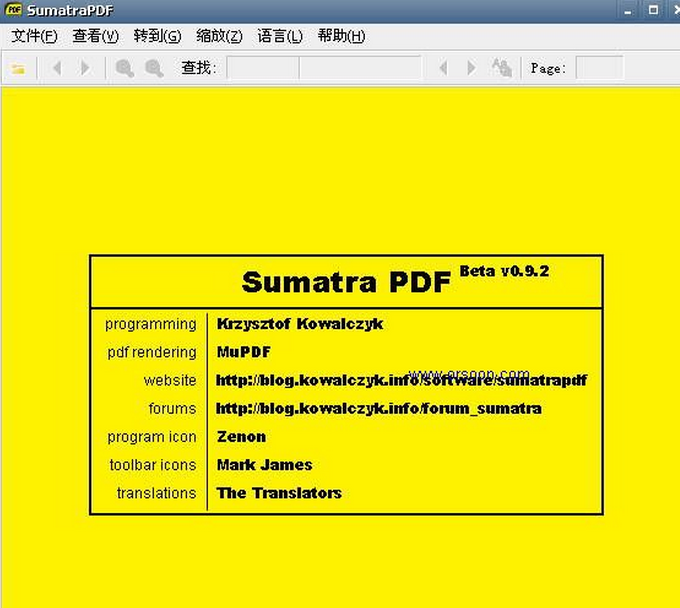Click the Beta v0.9.2 version label

point(504,271)
